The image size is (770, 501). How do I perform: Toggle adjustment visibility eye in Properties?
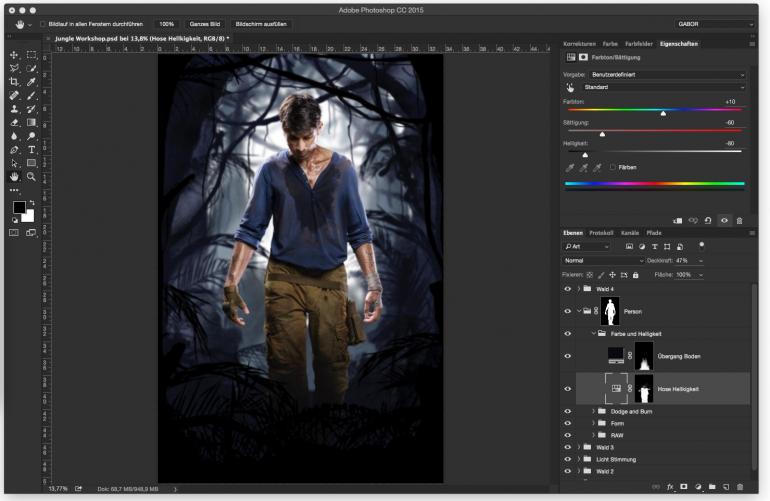coord(724,221)
